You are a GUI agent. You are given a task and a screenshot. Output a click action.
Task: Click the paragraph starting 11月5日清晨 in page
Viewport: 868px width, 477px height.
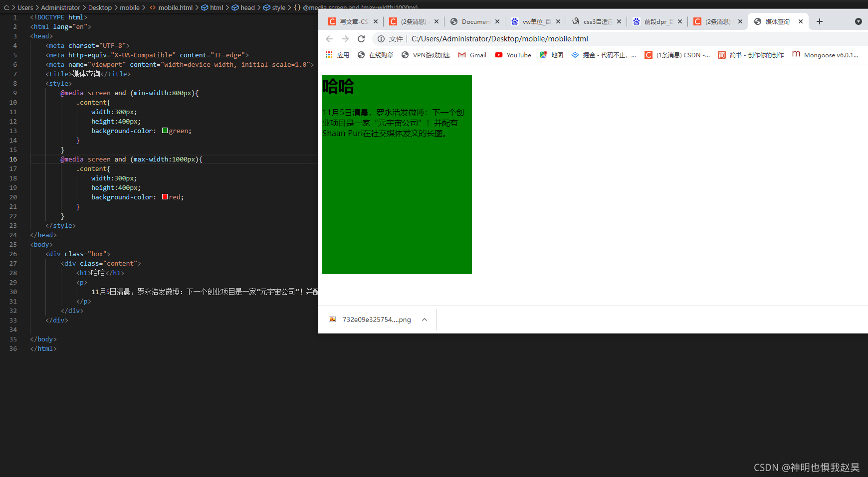coord(394,123)
